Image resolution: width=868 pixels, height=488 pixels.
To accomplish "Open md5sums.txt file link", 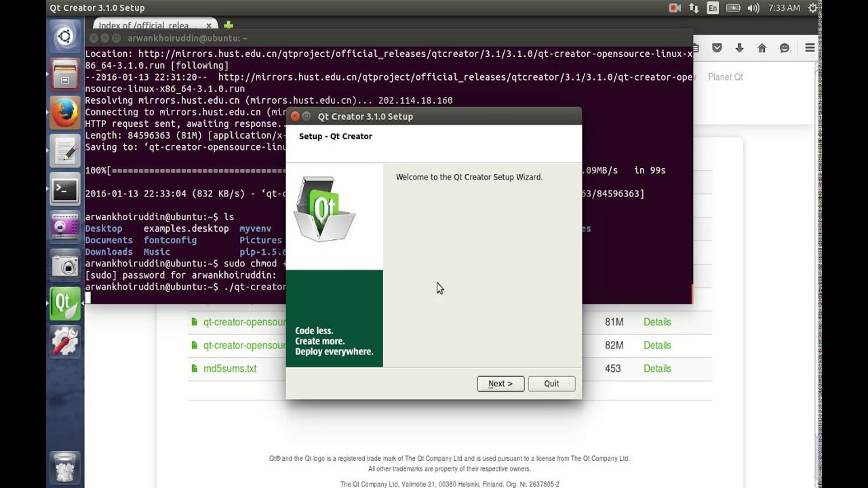I will 230,369.
